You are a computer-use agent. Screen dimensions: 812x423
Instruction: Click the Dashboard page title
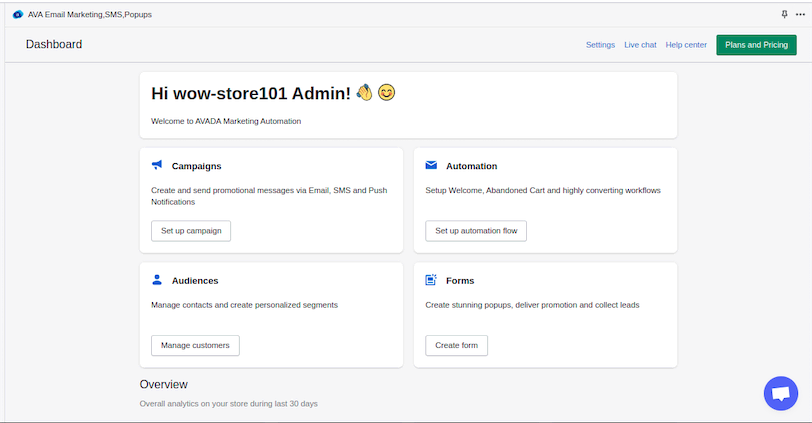(x=54, y=45)
